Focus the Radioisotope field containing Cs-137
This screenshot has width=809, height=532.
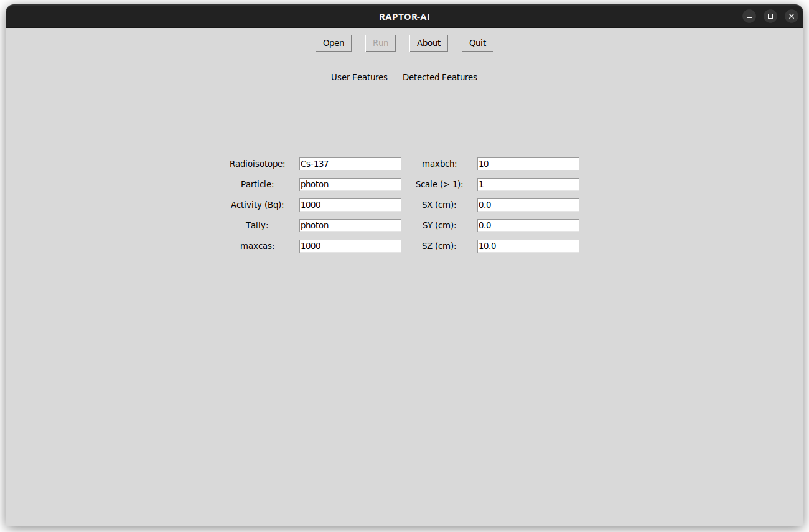point(350,164)
